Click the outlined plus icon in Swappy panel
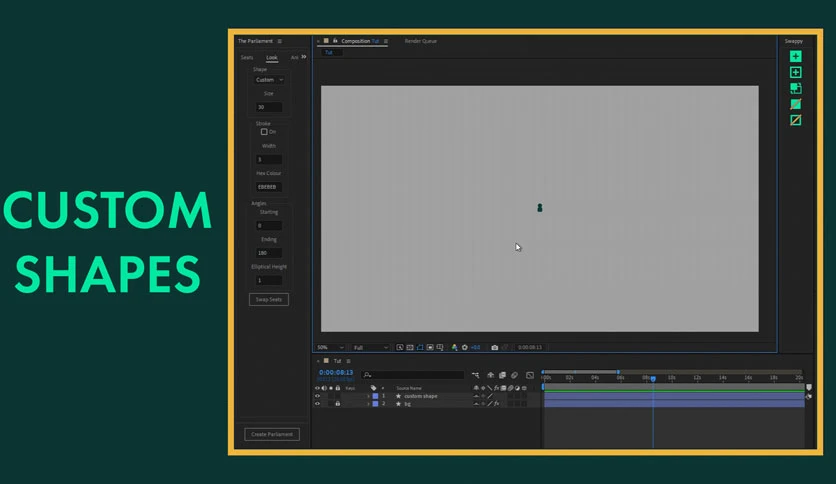The width and height of the screenshot is (836, 484). [795, 72]
